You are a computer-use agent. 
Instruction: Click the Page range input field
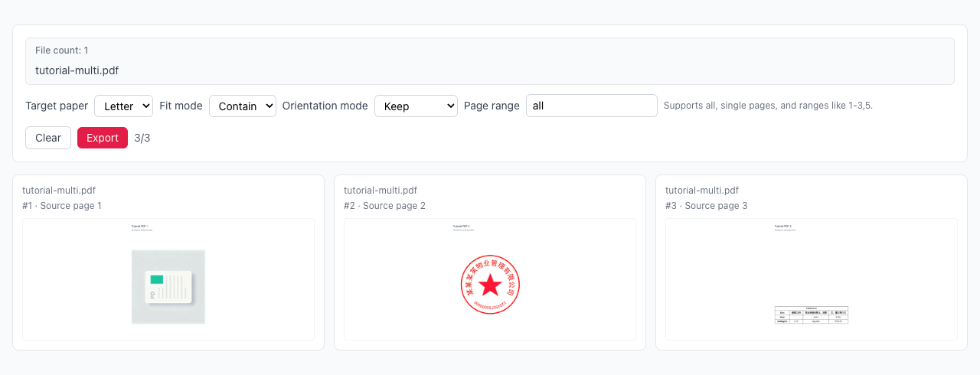pyautogui.click(x=591, y=106)
